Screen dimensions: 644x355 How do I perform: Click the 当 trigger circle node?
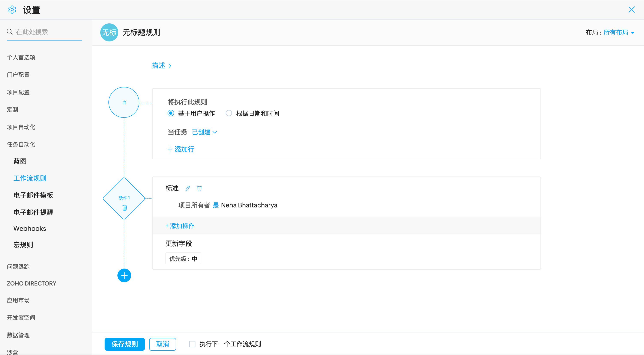124,102
